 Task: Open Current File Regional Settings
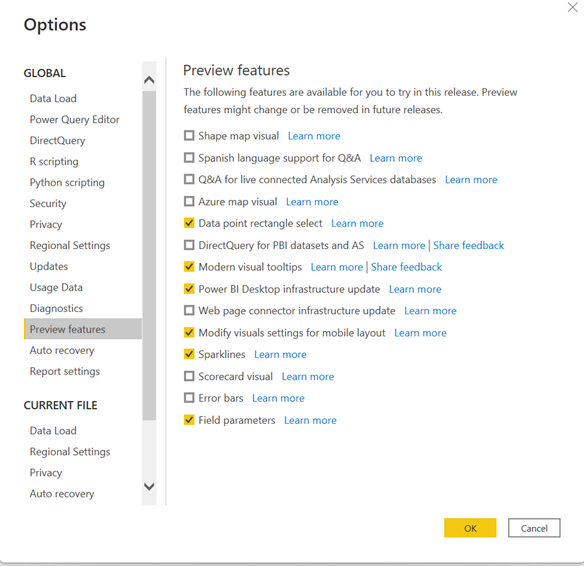pyautogui.click(x=83, y=451)
